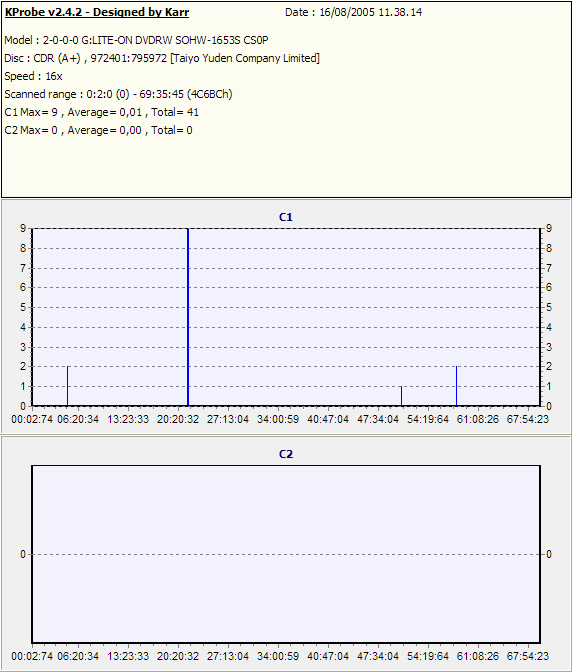Click the KProbe v2.4.2 title heading
The height and width of the screenshot is (672, 572).
(97, 12)
